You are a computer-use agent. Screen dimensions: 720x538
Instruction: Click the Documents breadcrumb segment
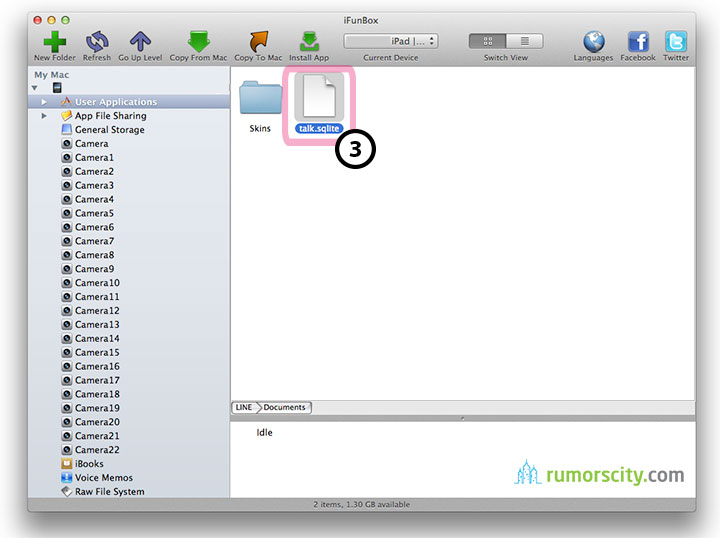[x=285, y=407]
